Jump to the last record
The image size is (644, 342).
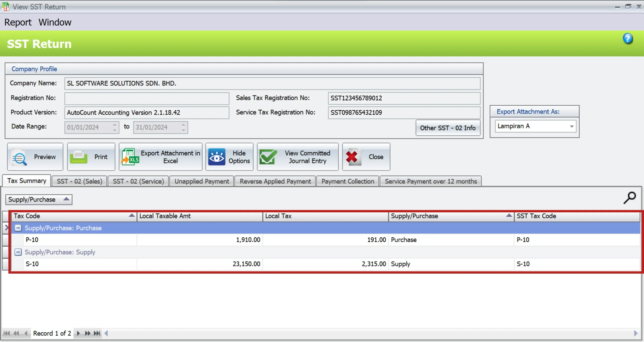97,333
